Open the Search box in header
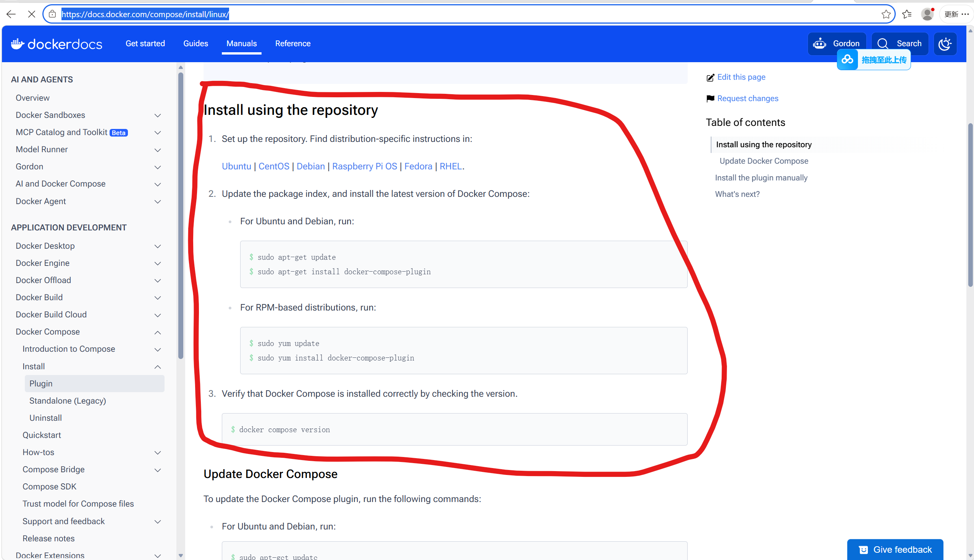The image size is (974, 560). click(900, 43)
